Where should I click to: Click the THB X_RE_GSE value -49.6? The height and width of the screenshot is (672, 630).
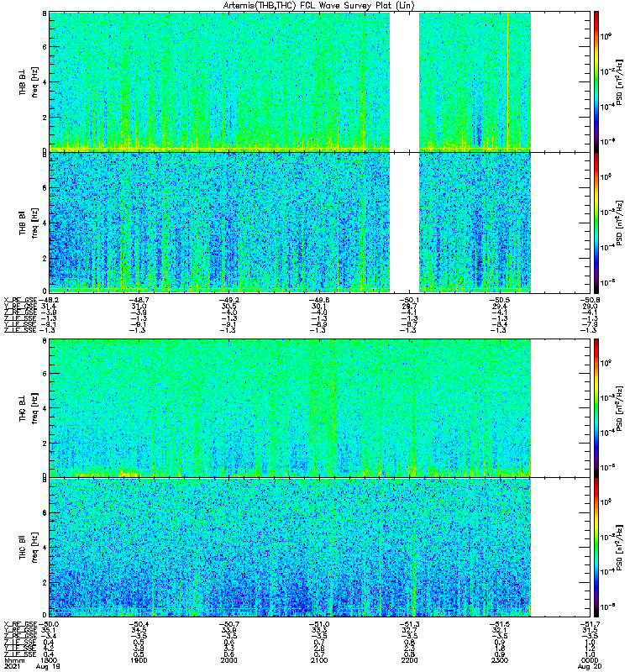[319, 300]
